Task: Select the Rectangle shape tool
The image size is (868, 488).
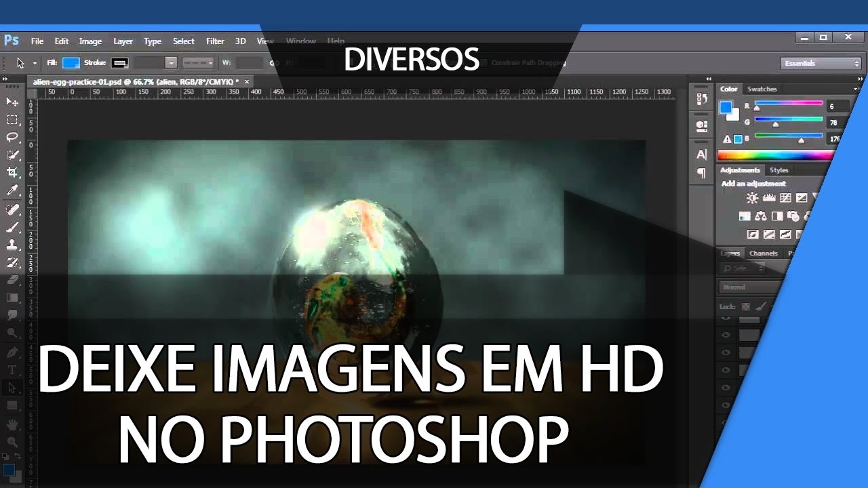Action: pyautogui.click(x=12, y=405)
